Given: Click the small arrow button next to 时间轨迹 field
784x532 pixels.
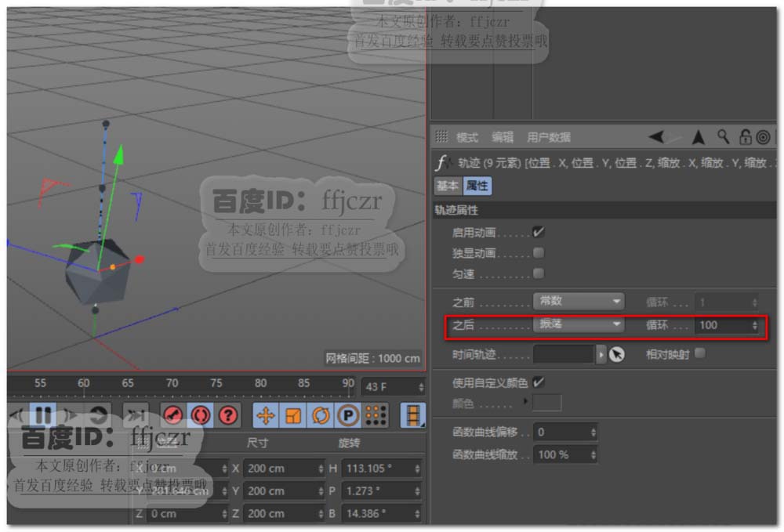Looking at the screenshot, I should [x=601, y=354].
